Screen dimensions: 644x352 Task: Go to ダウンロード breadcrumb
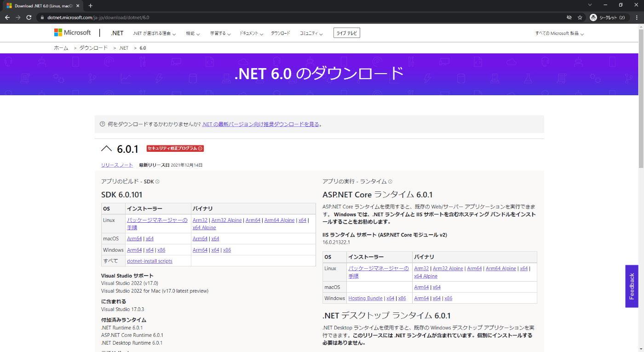(93, 48)
